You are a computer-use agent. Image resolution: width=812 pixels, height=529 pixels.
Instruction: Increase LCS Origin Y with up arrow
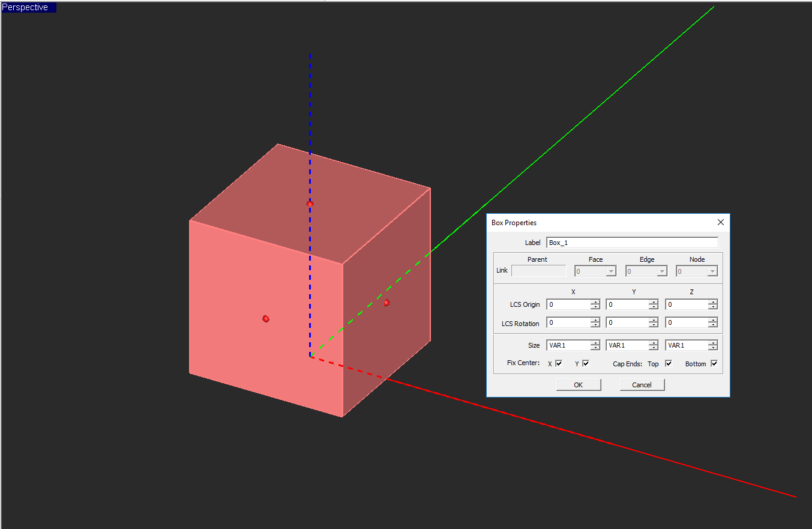(654, 302)
